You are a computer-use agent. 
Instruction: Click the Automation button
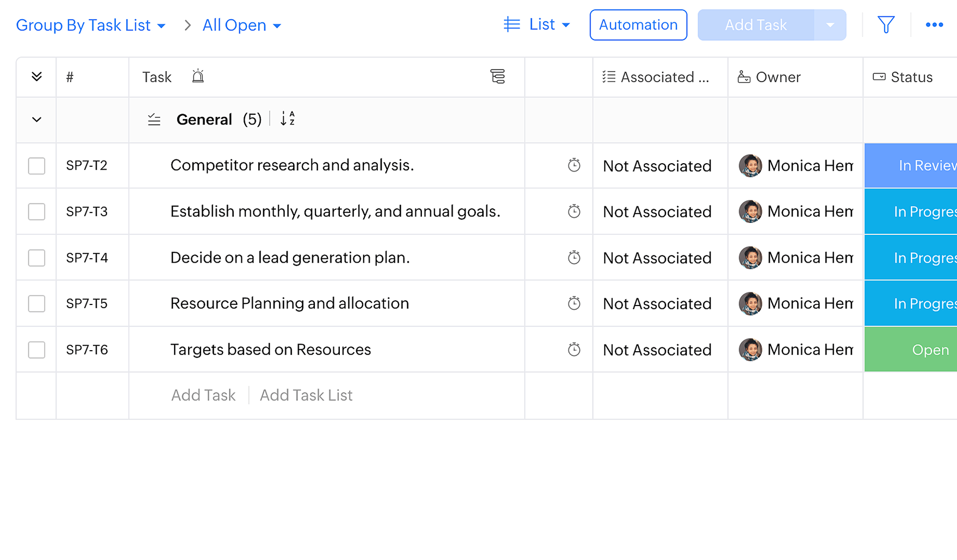pyautogui.click(x=638, y=25)
